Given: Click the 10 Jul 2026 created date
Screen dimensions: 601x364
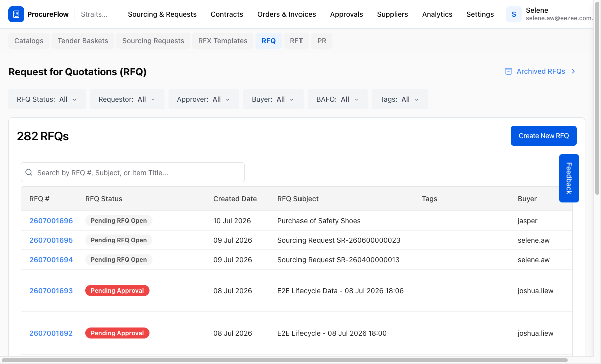Looking at the screenshot, I should [x=232, y=221].
